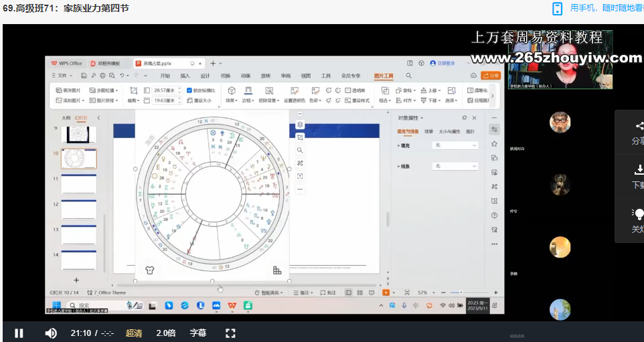Open 上移 dropdown
644x342 pixels.
(x=430, y=90)
